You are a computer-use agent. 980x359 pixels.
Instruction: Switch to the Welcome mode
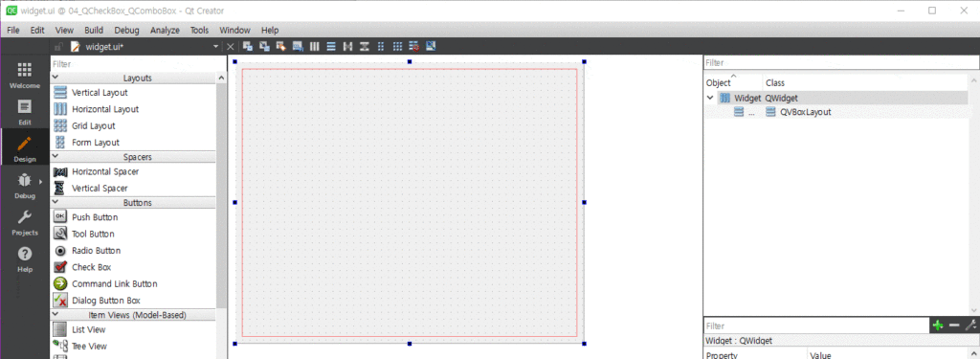coord(24,75)
